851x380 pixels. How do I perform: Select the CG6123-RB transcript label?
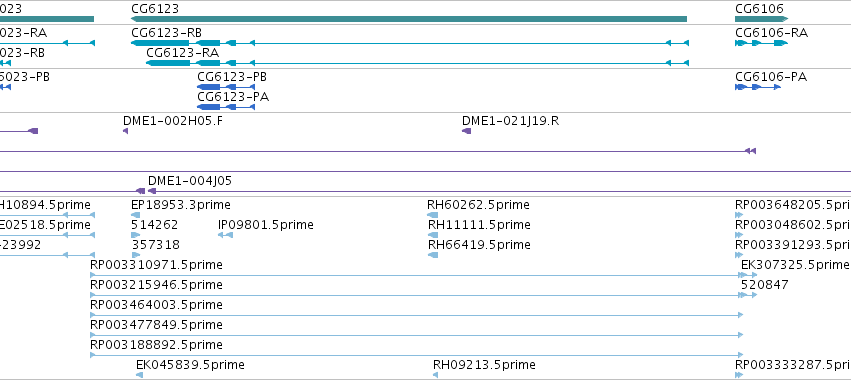tap(167, 33)
